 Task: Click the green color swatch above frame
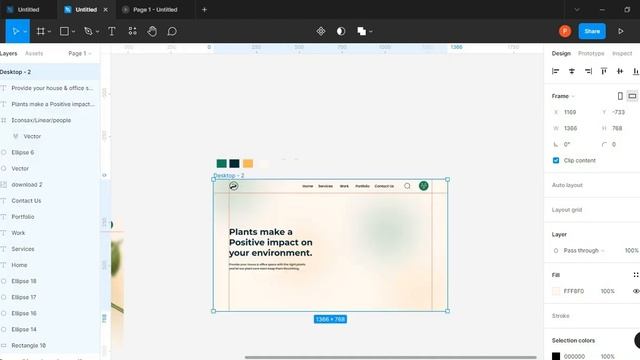[221, 163]
